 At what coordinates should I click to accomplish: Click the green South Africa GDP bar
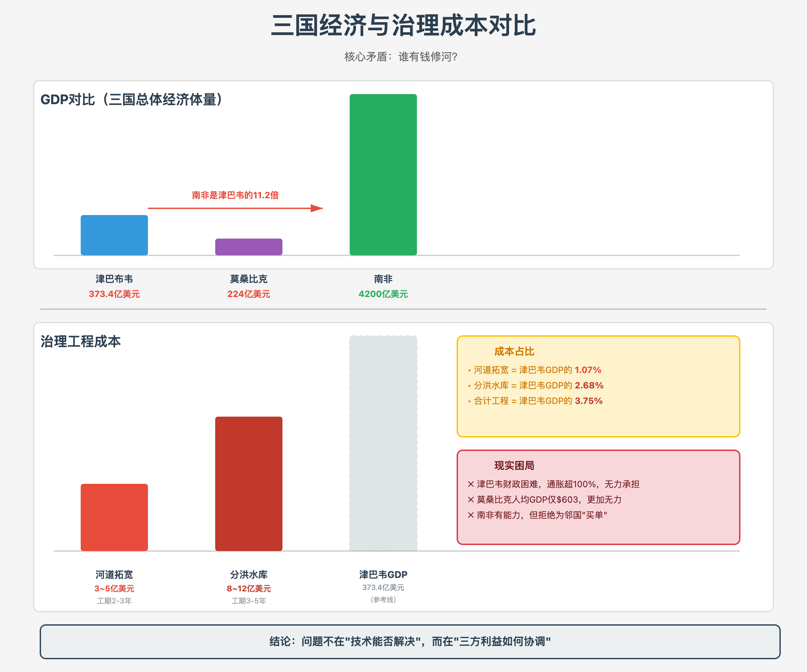tap(383, 175)
